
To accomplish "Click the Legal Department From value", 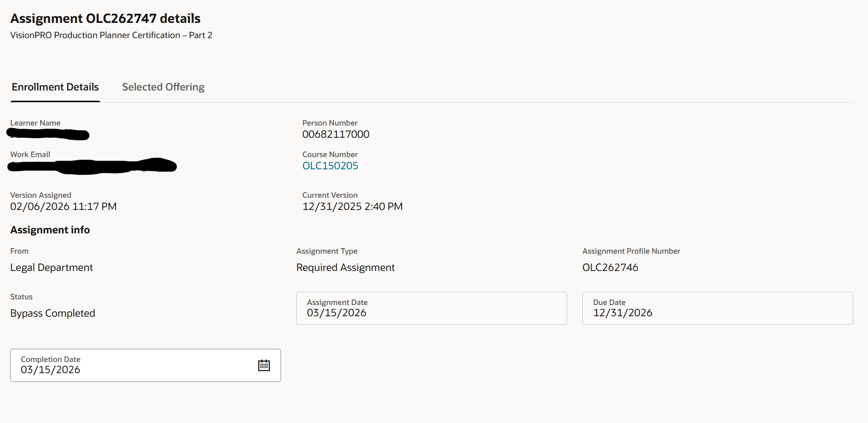I will click(51, 267).
